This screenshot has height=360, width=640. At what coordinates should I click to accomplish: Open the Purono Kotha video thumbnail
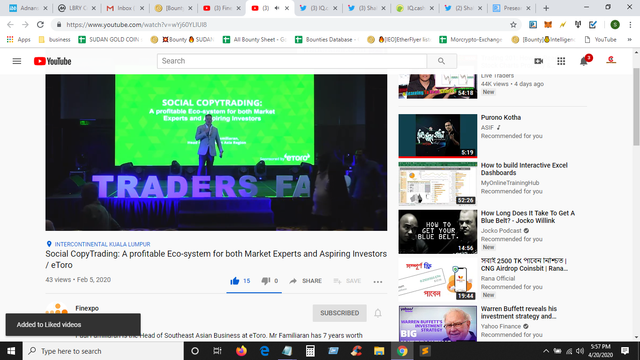tap(438, 136)
